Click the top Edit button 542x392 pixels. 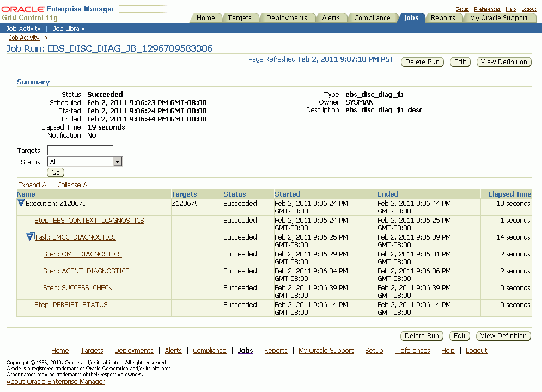coord(460,62)
